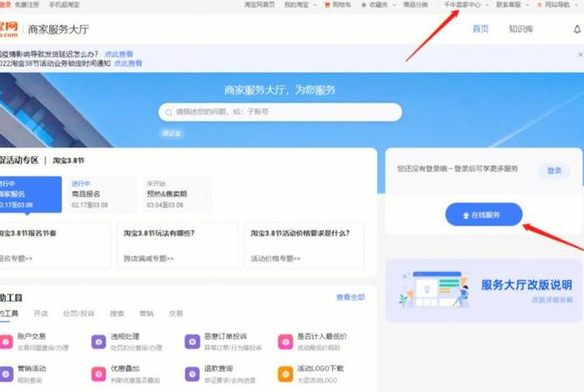The height and width of the screenshot is (392, 584).
Task: Open the 跨店满减专题>> link
Action: click(x=149, y=259)
